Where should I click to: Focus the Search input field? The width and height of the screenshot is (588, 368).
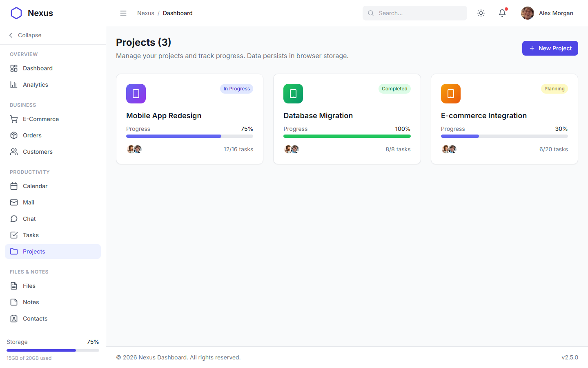[x=415, y=13]
